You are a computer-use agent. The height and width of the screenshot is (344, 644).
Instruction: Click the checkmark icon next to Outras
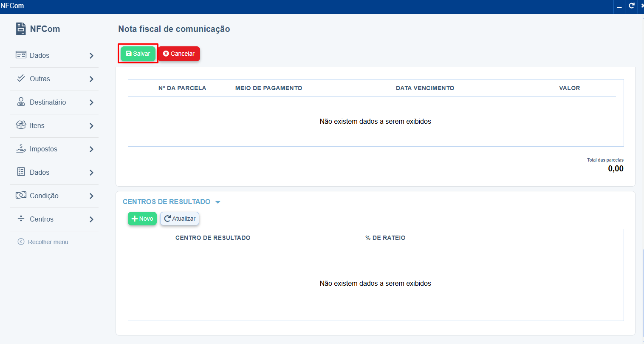[21, 78]
